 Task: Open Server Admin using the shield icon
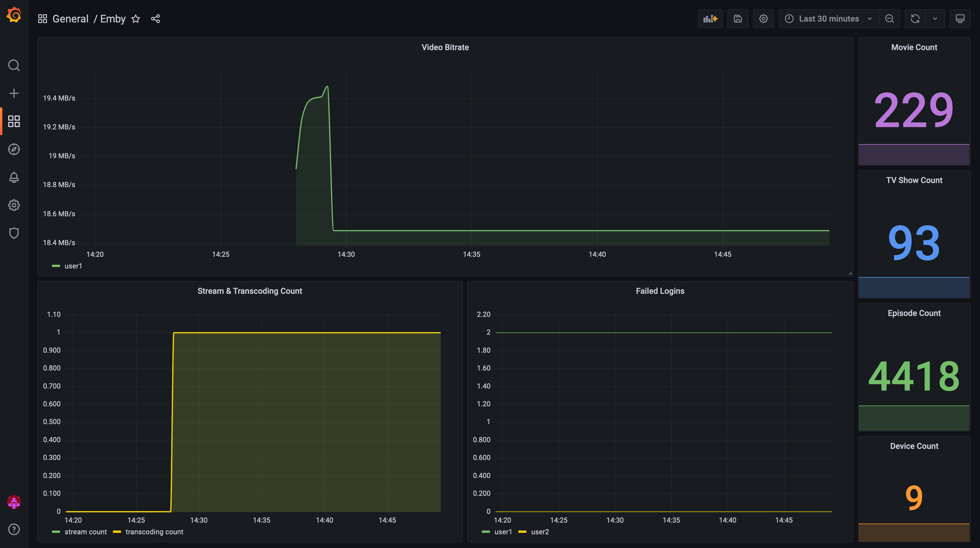click(x=14, y=233)
